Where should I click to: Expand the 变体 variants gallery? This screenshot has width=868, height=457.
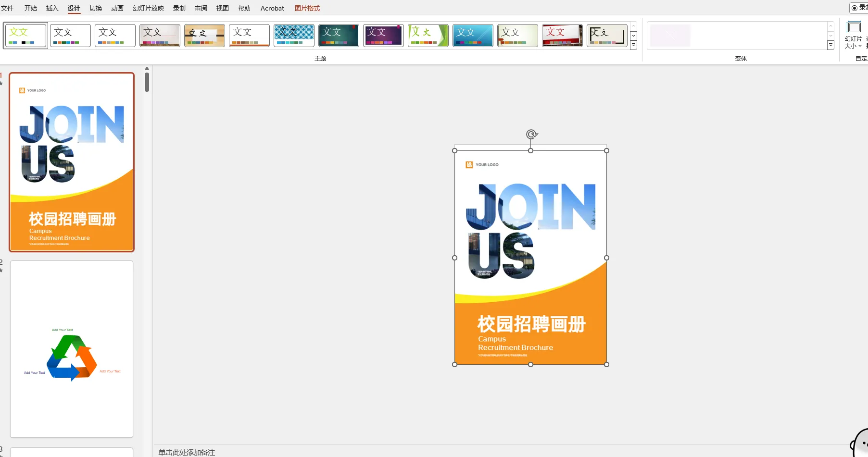point(830,45)
